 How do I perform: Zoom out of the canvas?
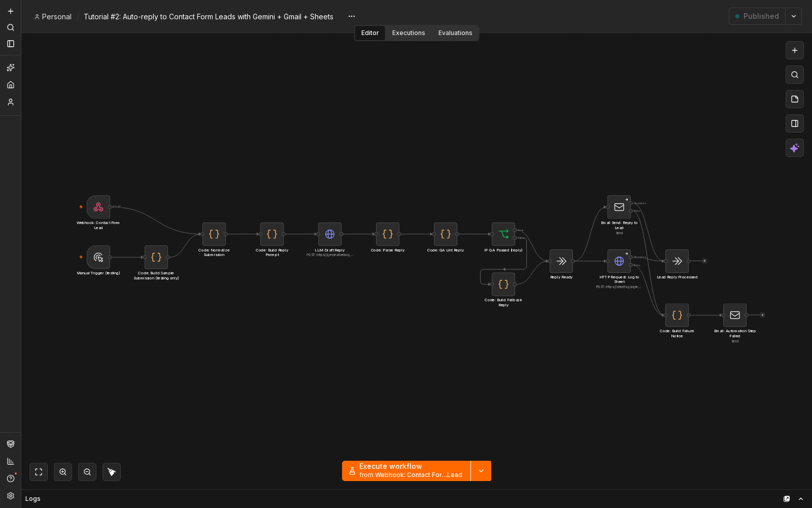coord(87,472)
